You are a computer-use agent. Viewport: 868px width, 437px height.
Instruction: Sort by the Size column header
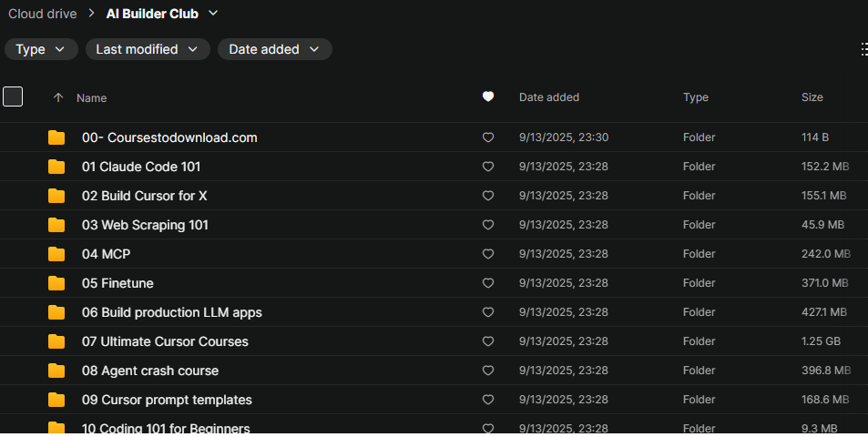tap(812, 97)
